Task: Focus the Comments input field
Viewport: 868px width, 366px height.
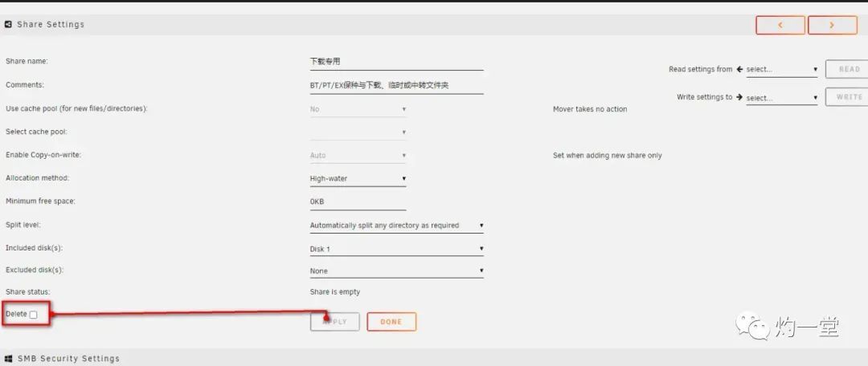Action: tap(396, 86)
